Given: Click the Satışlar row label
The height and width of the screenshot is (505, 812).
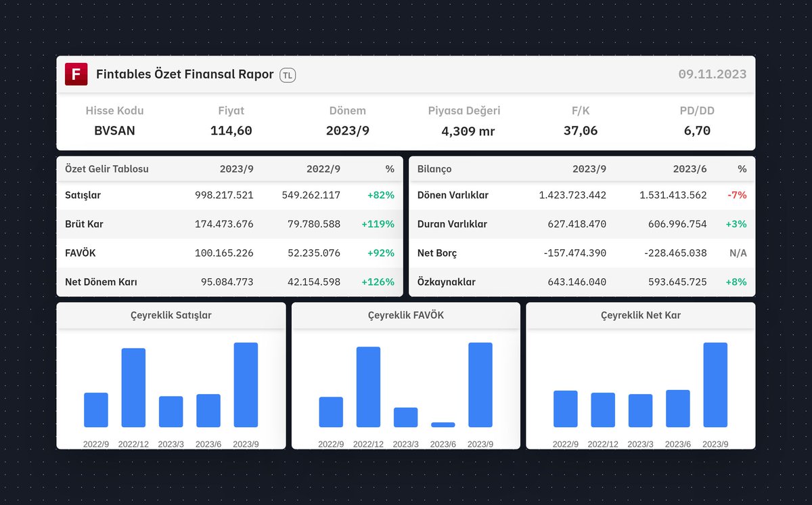Looking at the screenshot, I should pyautogui.click(x=83, y=195).
